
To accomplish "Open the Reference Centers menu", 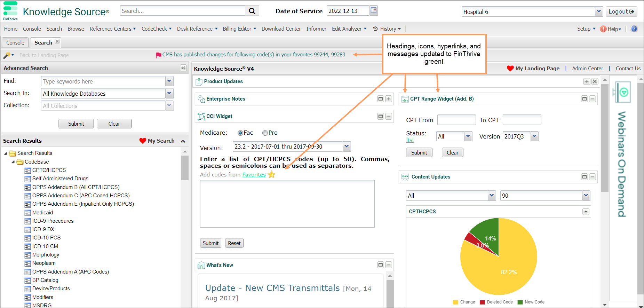I will [112, 29].
